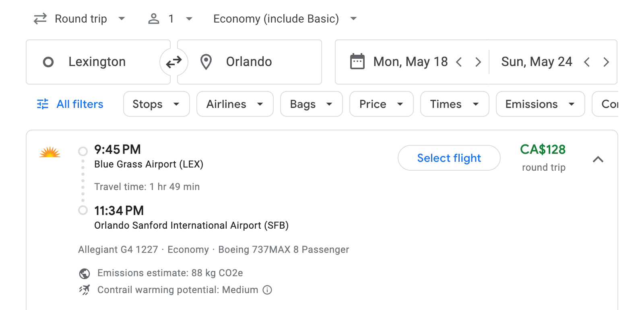The image size is (644, 310).
Task: Advance Sun, May 24 with the next-day arrow
Action: tap(607, 62)
